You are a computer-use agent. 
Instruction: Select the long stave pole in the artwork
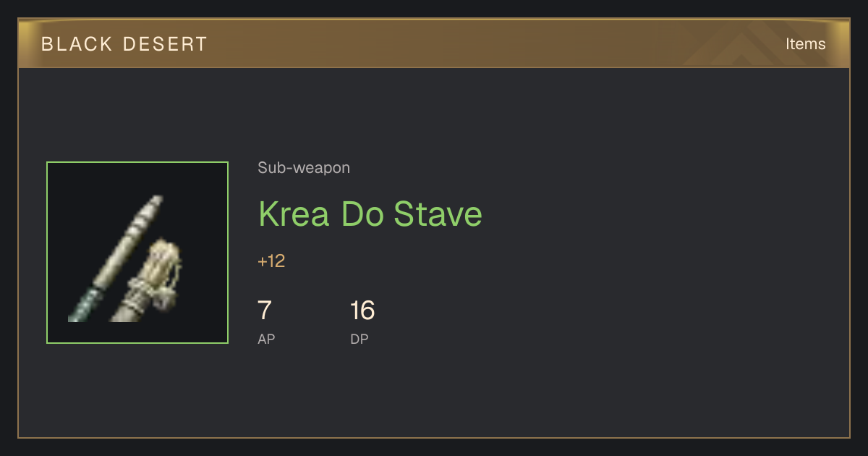coord(117,258)
